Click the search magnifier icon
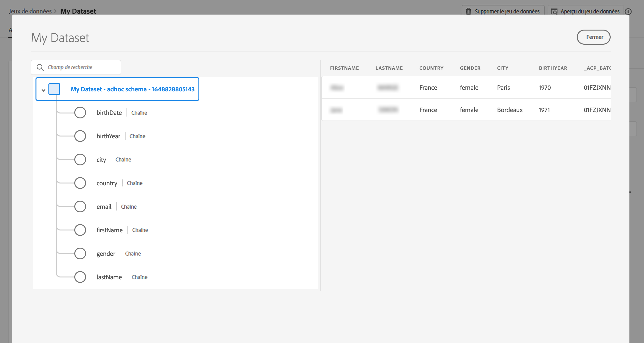This screenshot has height=343, width=644. tap(40, 67)
